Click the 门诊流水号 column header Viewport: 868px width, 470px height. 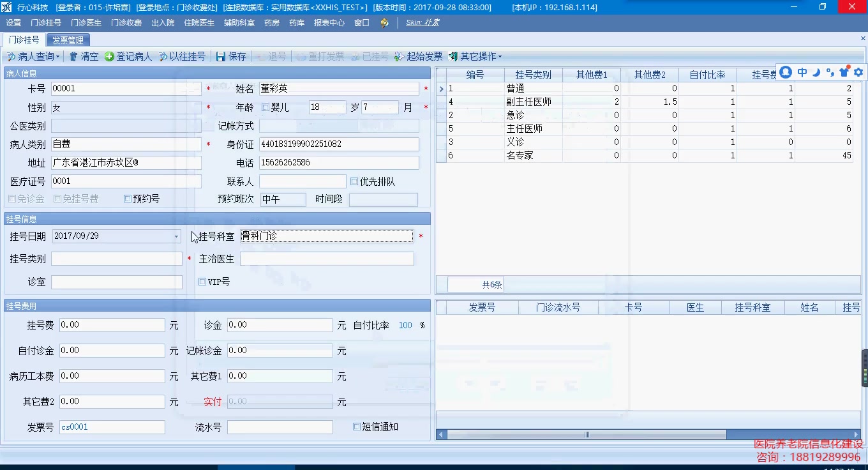click(558, 307)
